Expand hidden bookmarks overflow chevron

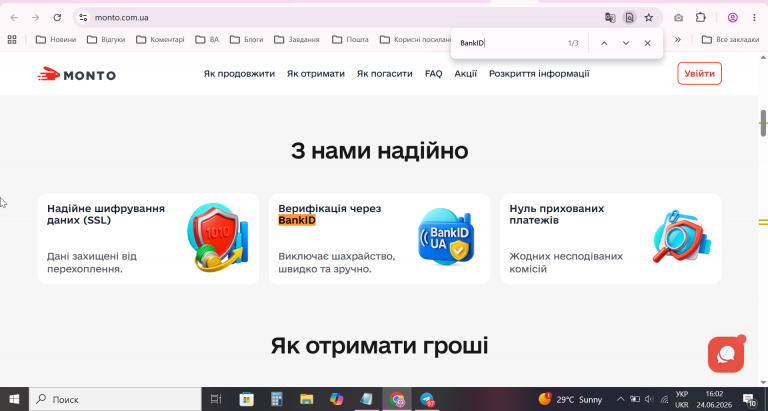(677, 40)
